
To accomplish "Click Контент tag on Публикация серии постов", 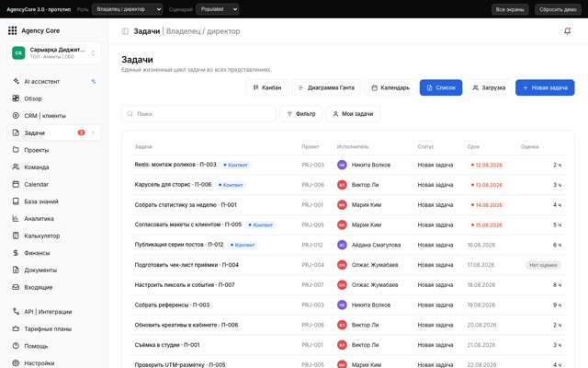I will pyautogui.click(x=243, y=245).
